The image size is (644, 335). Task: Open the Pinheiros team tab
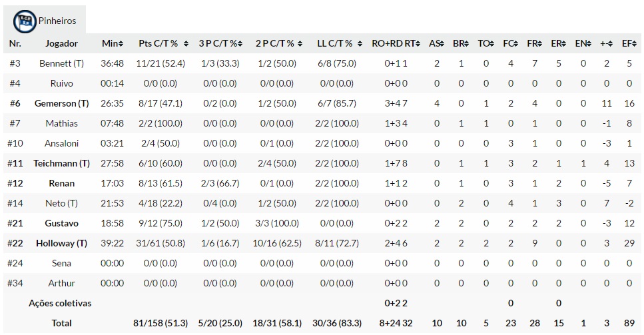coord(57,21)
